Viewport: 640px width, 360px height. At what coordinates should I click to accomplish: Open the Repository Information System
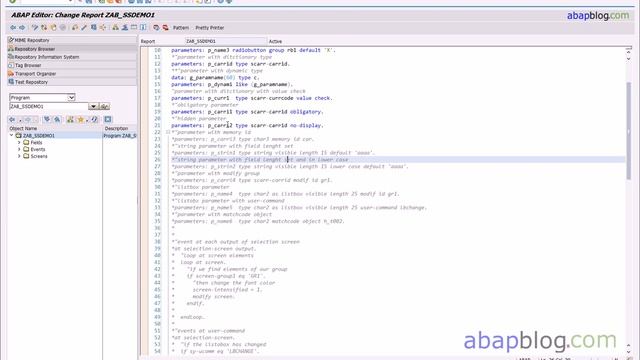coord(72,57)
